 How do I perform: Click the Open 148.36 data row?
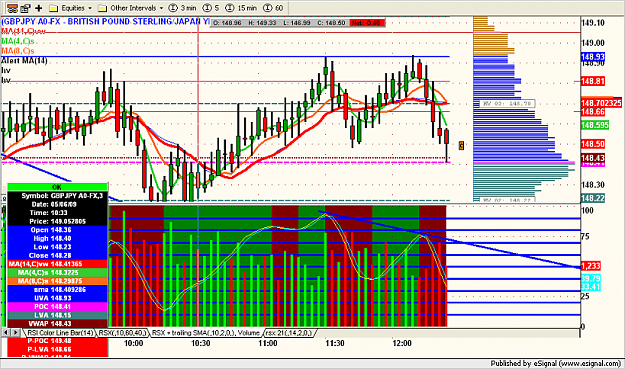57,230
